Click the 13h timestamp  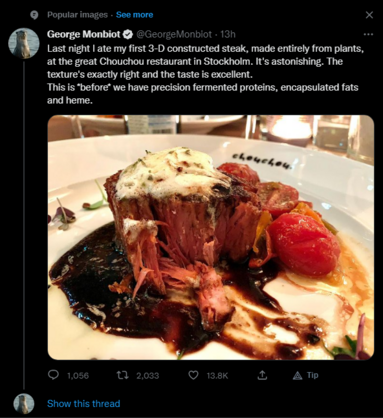pos(228,34)
